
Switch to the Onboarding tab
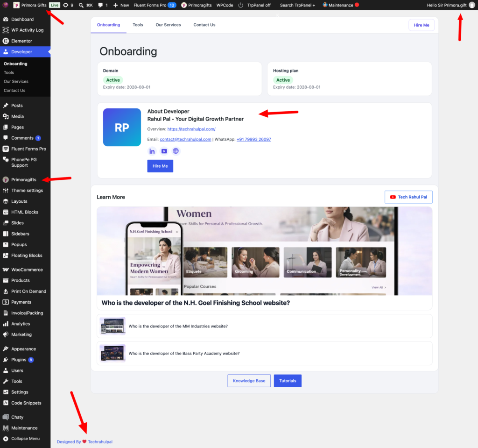[108, 25]
